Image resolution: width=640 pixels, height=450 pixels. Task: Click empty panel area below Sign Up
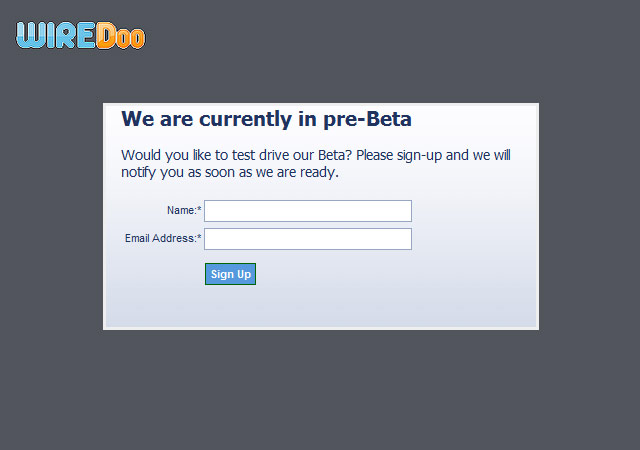[x=321, y=306]
